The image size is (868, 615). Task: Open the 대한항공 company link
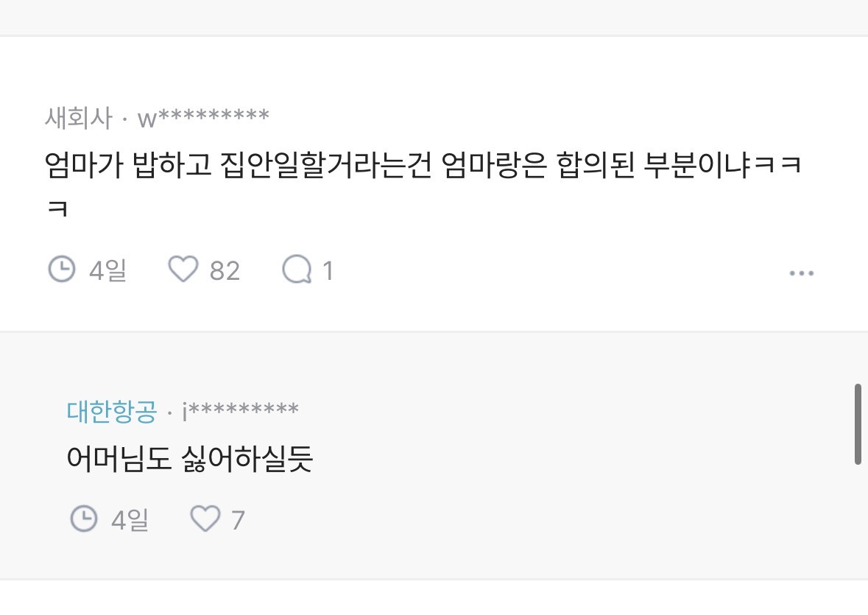[x=112, y=411]
